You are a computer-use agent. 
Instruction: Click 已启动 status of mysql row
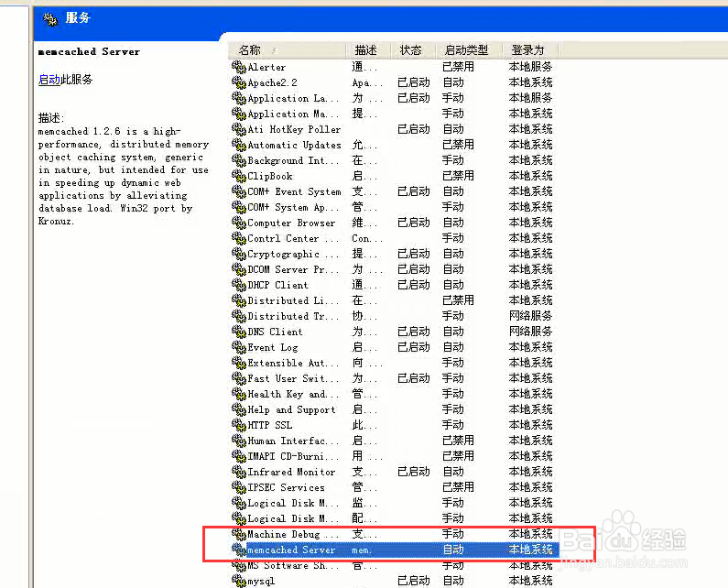414,581
